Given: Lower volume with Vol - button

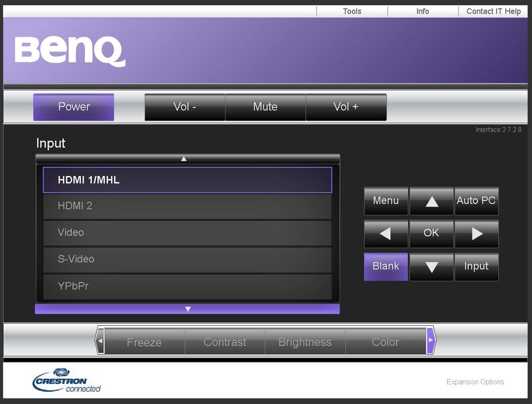Looking at the screenshot, I should pos(185,107).
